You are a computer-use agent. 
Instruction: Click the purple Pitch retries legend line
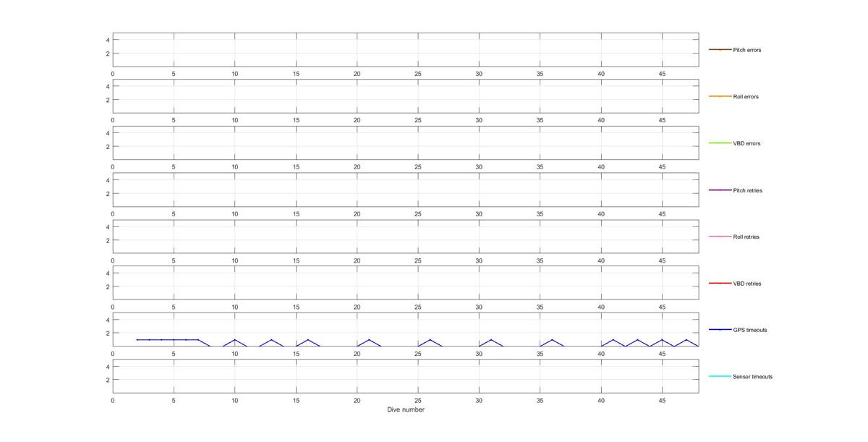click(720, 190)
